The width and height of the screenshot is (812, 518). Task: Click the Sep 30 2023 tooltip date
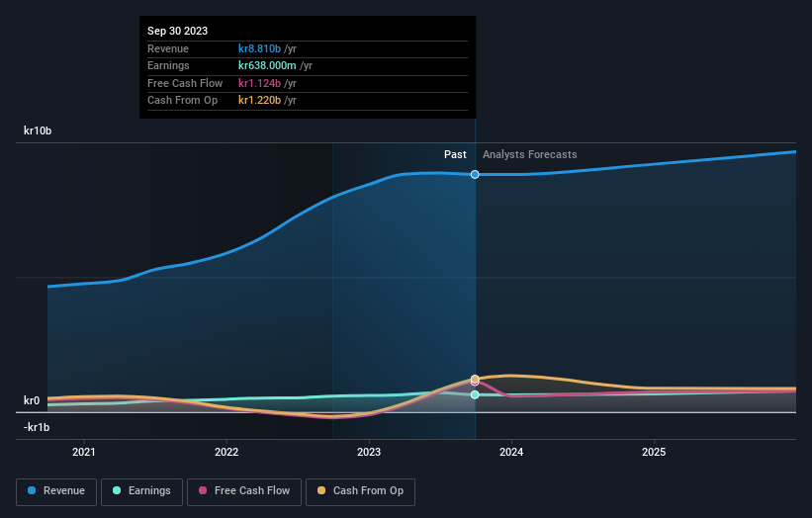(178, 31)
